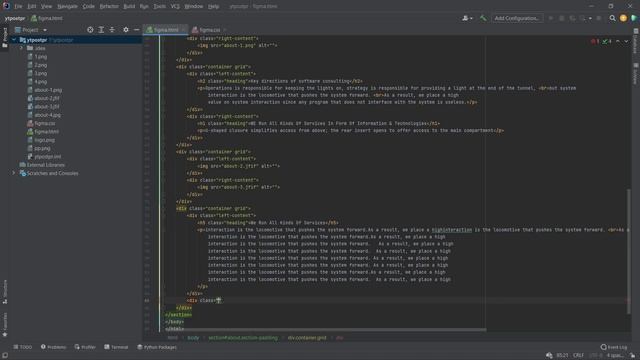Click the green shield icon in toolbar
This screenshot has height=360, width=640.
point(634,18)
